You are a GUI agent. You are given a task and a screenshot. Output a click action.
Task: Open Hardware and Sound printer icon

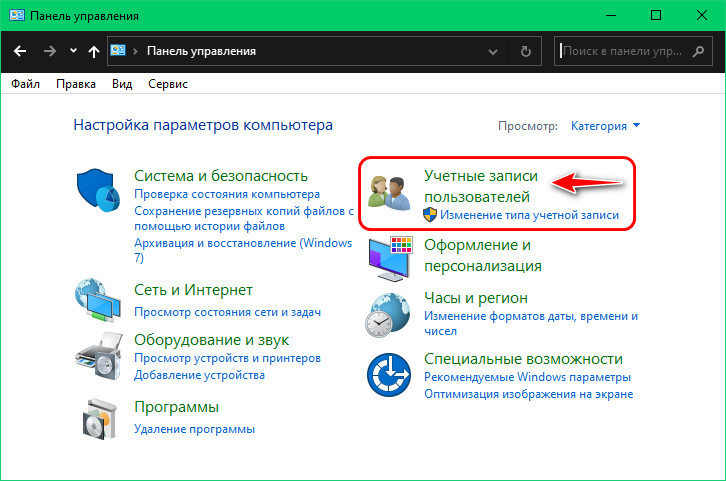click(x=99, y=356)
